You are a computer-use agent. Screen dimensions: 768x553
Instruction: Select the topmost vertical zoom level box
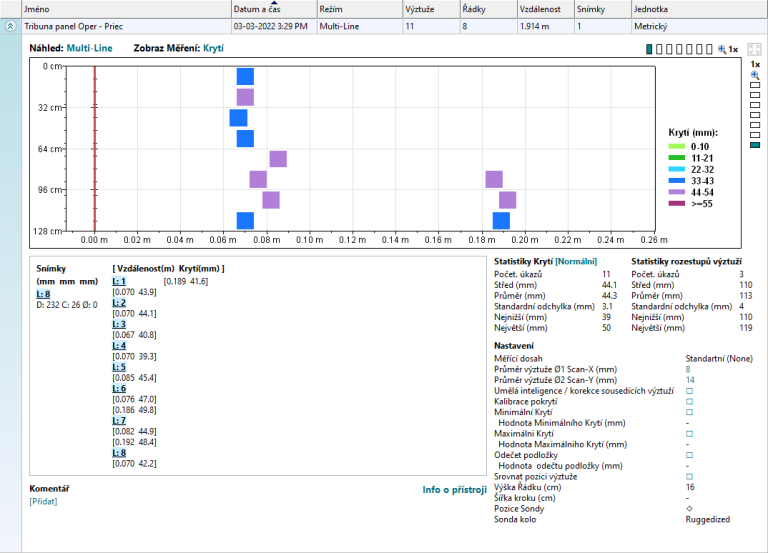755,85
